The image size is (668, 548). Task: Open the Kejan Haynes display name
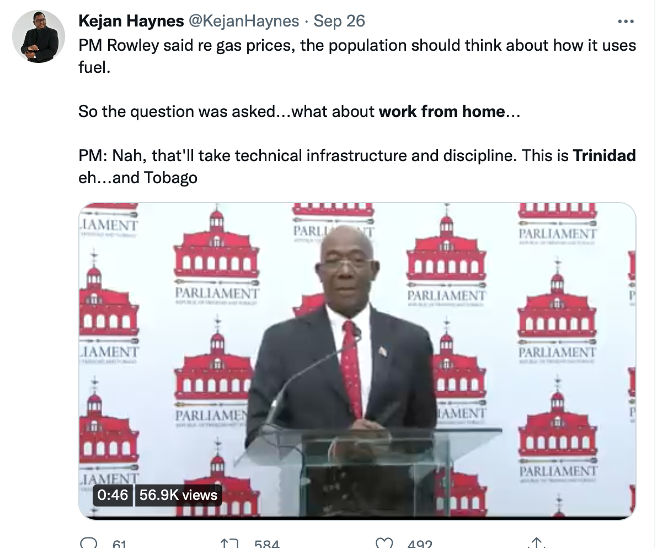[x=131, y=21]
